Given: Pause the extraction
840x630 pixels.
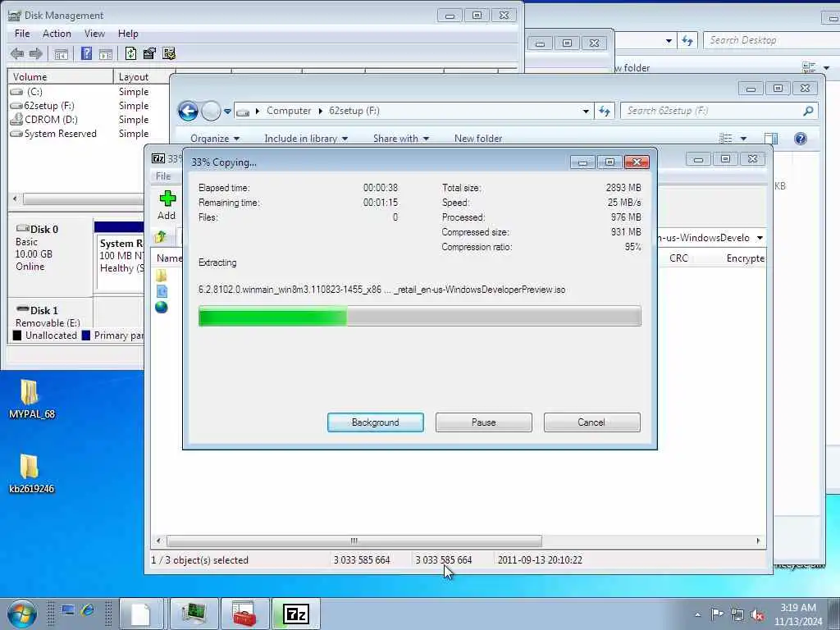Looking at the screenshot, I should point(484,422).
